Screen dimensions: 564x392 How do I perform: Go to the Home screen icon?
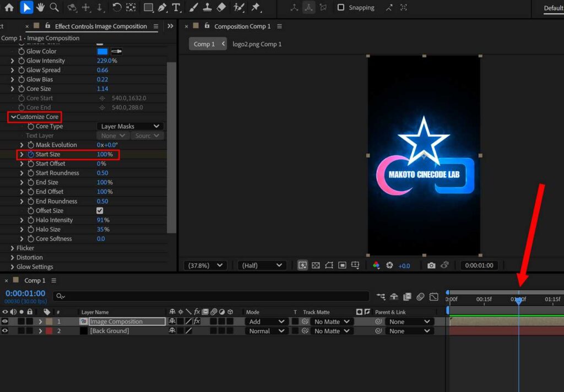9,7
